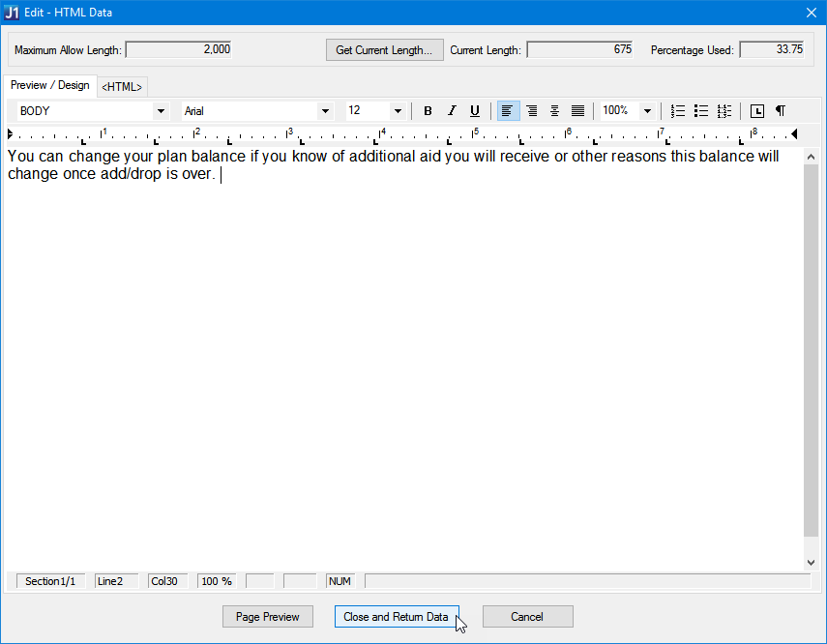Apply multilevel outline numbering
The image size is (827, 644).
724,111
